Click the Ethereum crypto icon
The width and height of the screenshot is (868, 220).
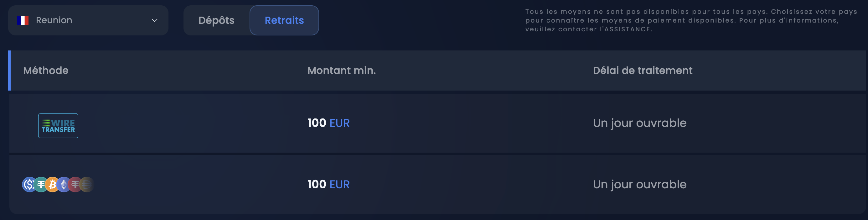click(x=64, y=184)
